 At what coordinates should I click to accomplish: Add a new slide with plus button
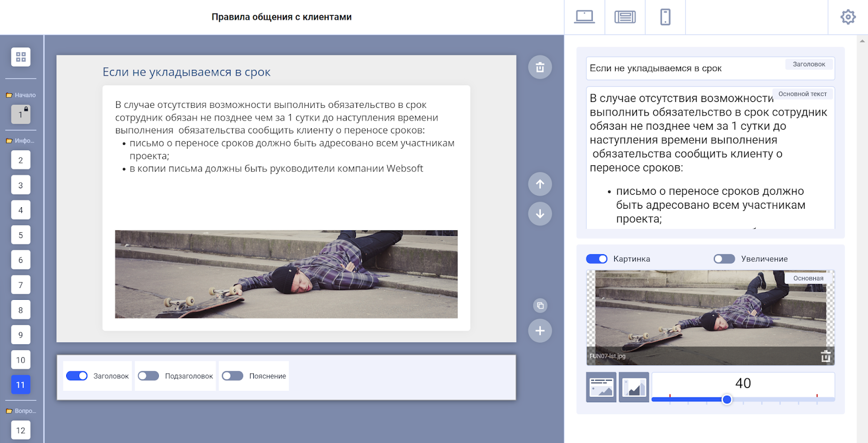(x=540, y=331)
